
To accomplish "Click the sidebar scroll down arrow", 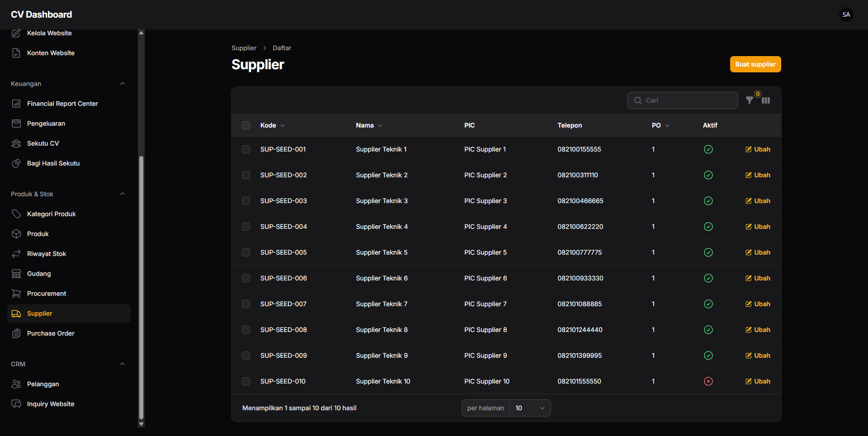I will [141, 424].
